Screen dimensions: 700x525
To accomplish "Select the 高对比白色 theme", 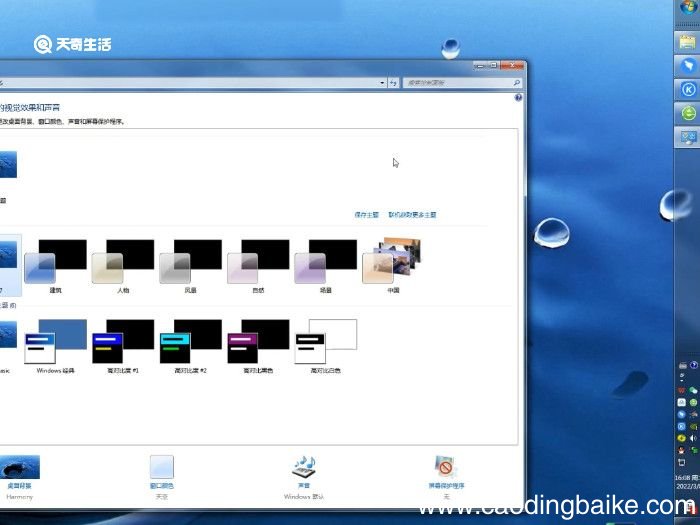I will [x=325, y=346].
